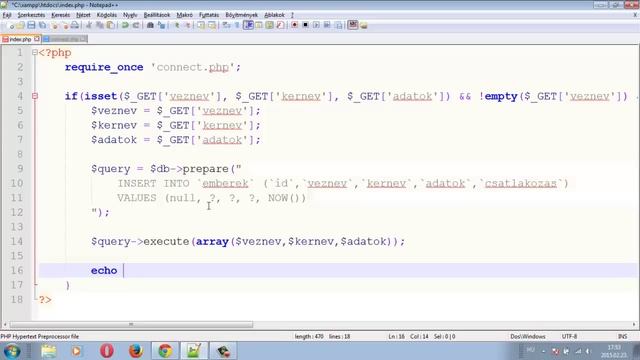Save the file with the Save diskette icon
Screen dimensions: 640x360
pyautogui.click(x=31, y=25)
